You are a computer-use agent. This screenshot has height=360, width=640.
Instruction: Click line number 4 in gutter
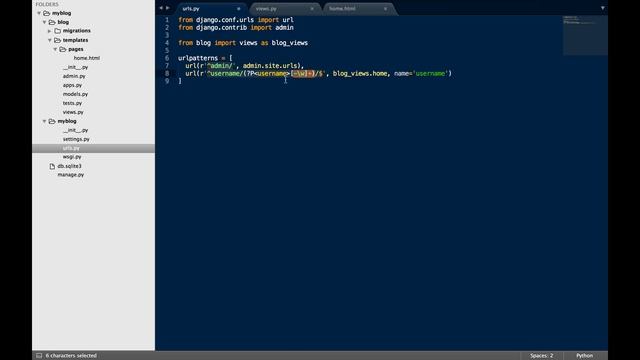[167, 43]
